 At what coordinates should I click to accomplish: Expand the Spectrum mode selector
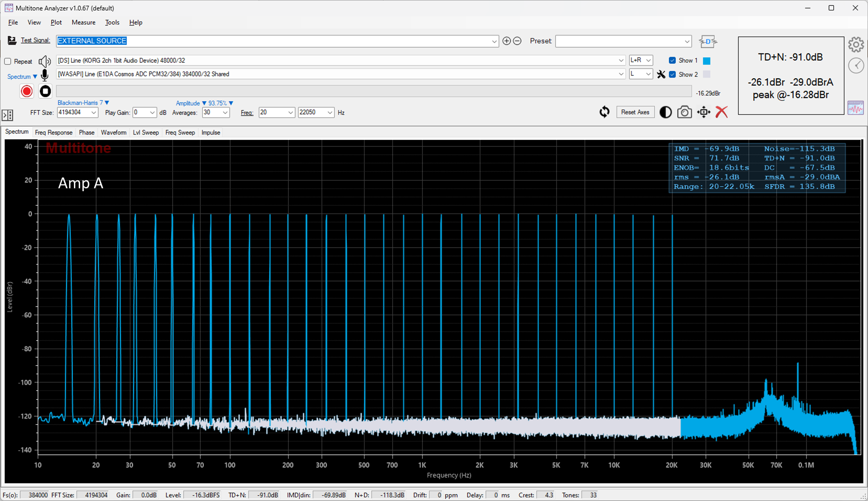22,77
